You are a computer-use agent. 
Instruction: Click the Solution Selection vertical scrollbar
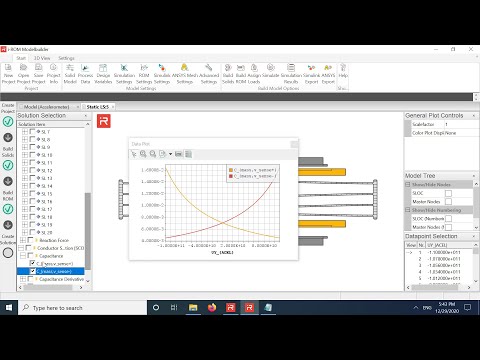coord(88,231)
